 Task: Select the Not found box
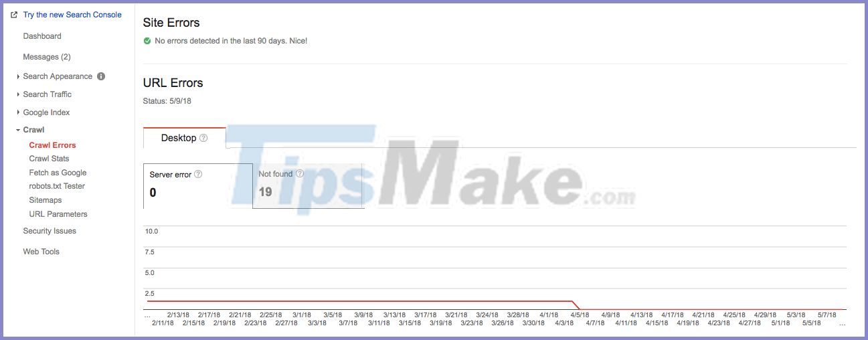[x=307, y=185]
